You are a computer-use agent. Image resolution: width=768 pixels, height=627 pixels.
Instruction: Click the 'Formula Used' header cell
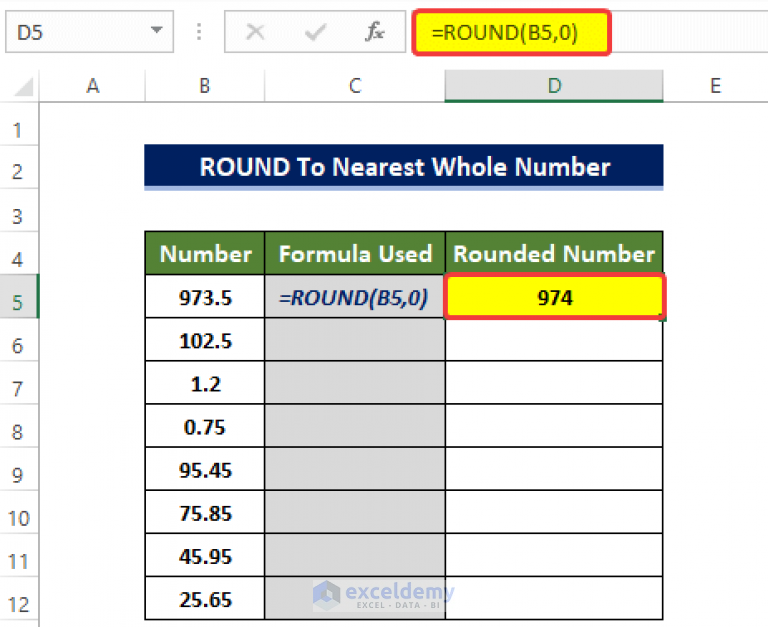[355, 254]
